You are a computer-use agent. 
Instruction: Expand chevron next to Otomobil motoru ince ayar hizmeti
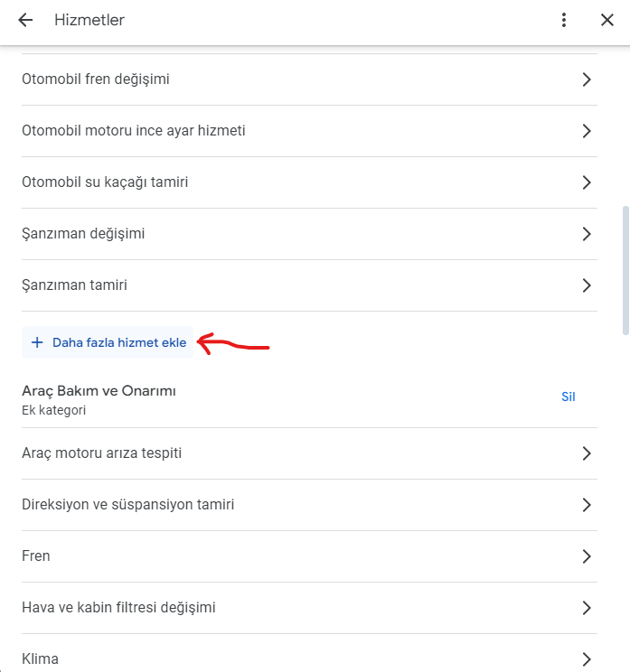[x=587, y=131]
